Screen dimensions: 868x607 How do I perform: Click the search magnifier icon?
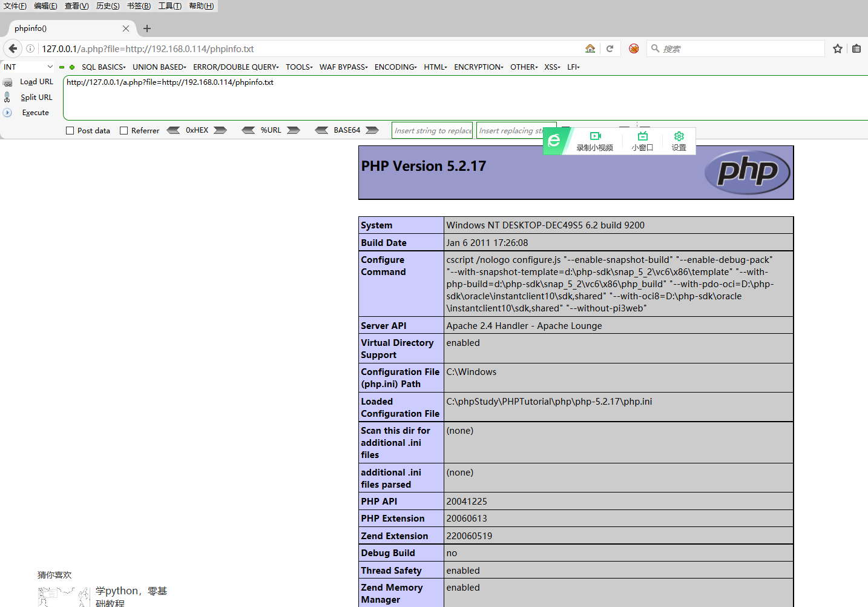coord(655,48)
